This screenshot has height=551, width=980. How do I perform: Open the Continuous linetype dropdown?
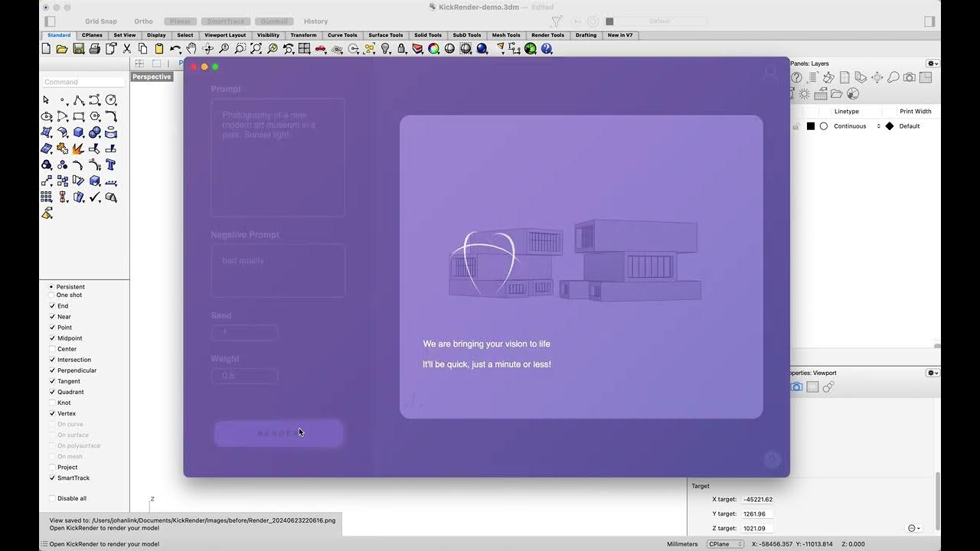(855, 126)
